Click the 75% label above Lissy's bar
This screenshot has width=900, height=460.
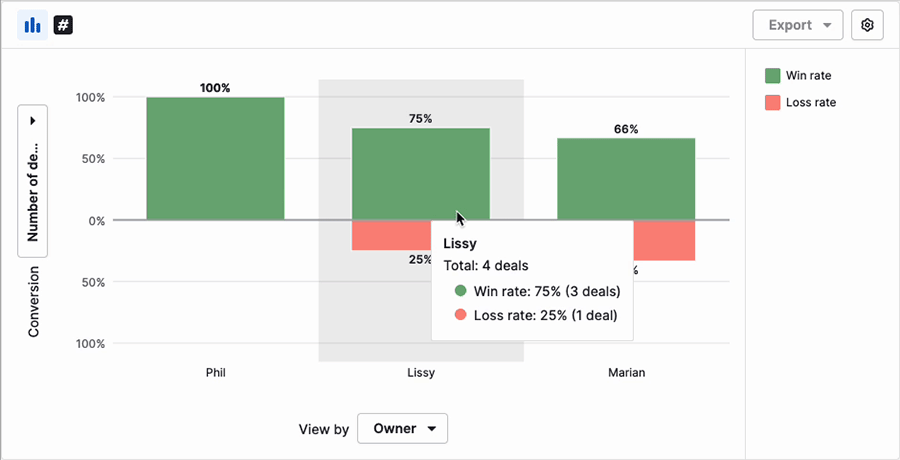pyautogui.click(x=421, y=118)
